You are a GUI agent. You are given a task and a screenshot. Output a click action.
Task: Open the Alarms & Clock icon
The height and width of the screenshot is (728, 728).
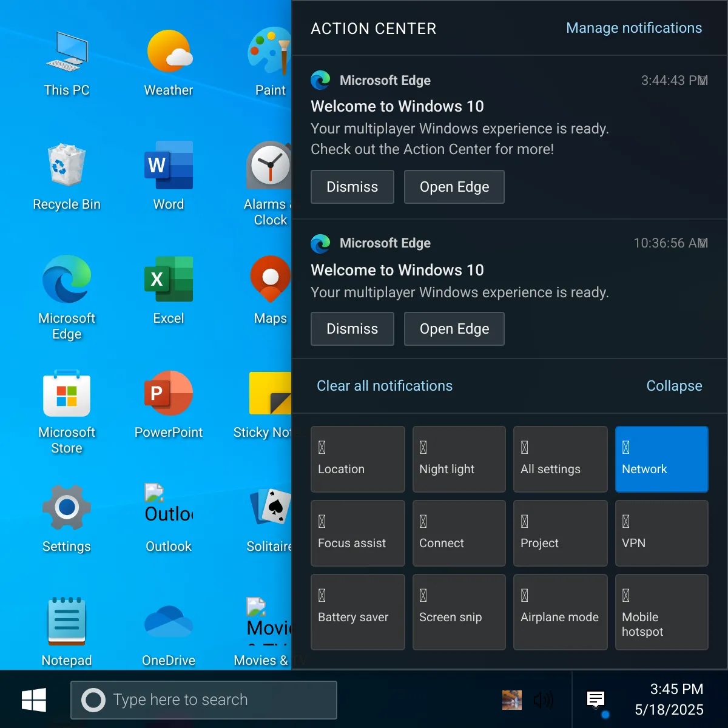pos(268,184)
